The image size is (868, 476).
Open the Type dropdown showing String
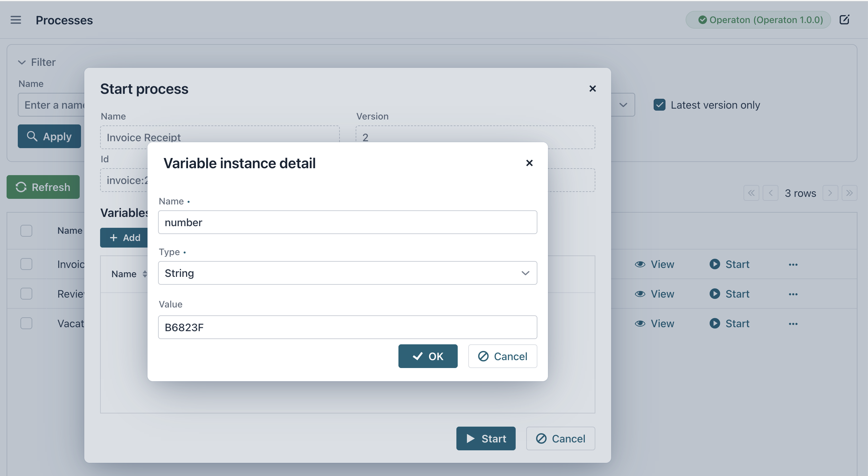pos(347,273)
